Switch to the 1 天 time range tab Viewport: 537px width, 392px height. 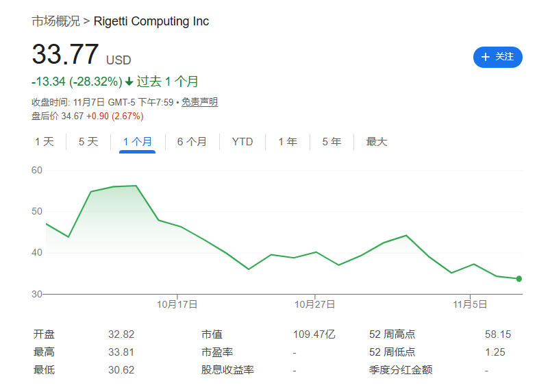(x=44, y=142)
